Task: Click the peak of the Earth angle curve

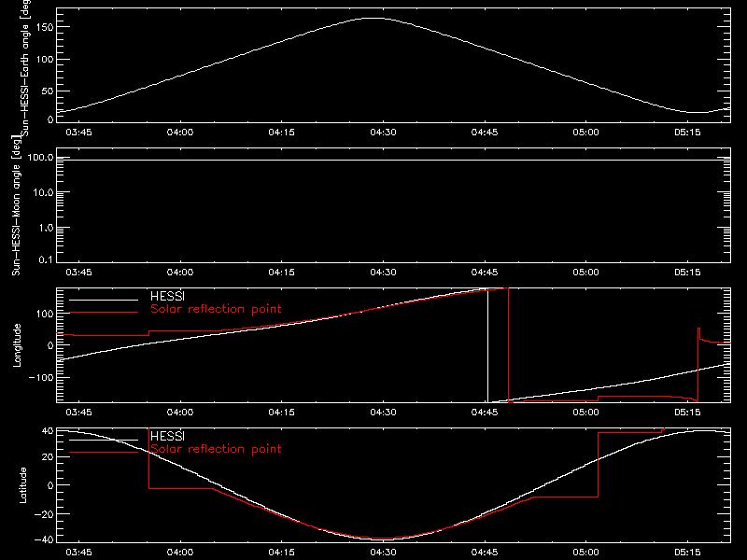Action: [x=375, y=18]
